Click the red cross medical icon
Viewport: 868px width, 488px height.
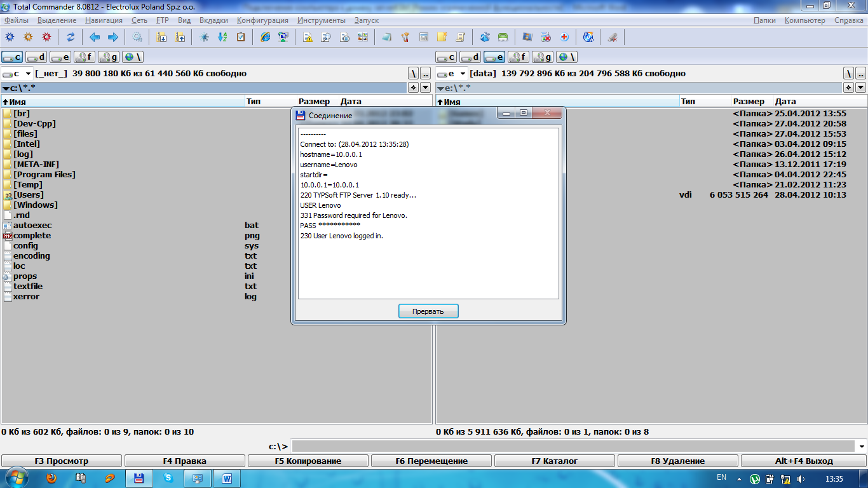[x=564, y=37]
